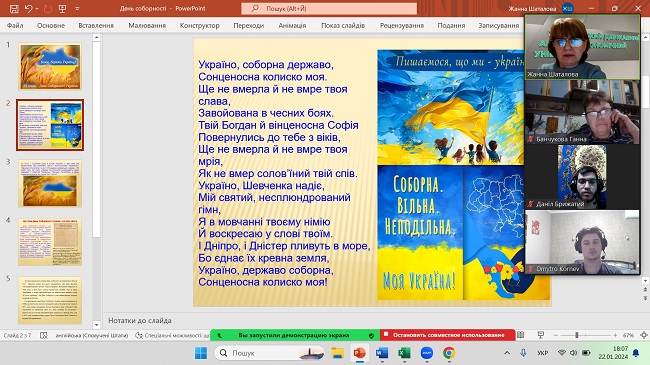Select slide 1 thumbnail with wheat field

[x=50, y=66]
